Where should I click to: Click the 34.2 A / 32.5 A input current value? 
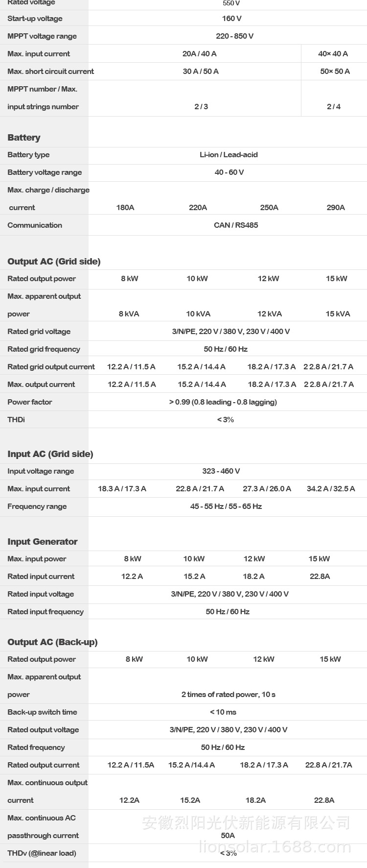[x=331, y=489]
